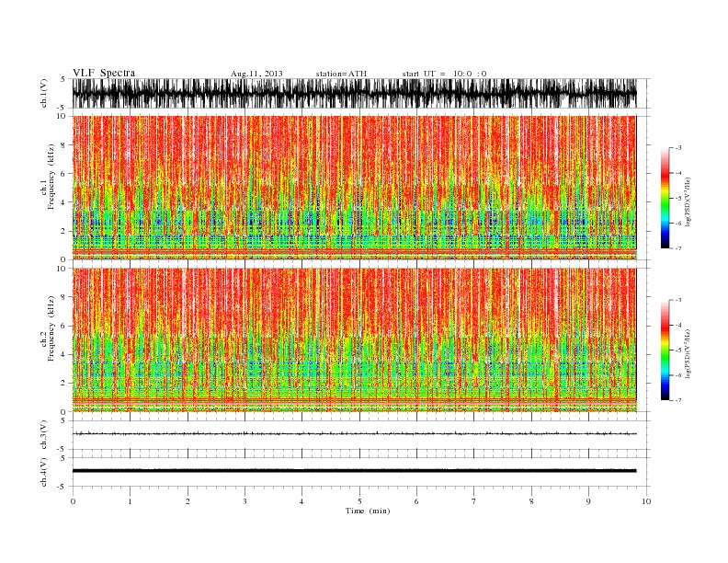This screenshot has width=728, height=563.
Task: Click the '-7' label on ch.1 colorbar
Action: [677, 248]
